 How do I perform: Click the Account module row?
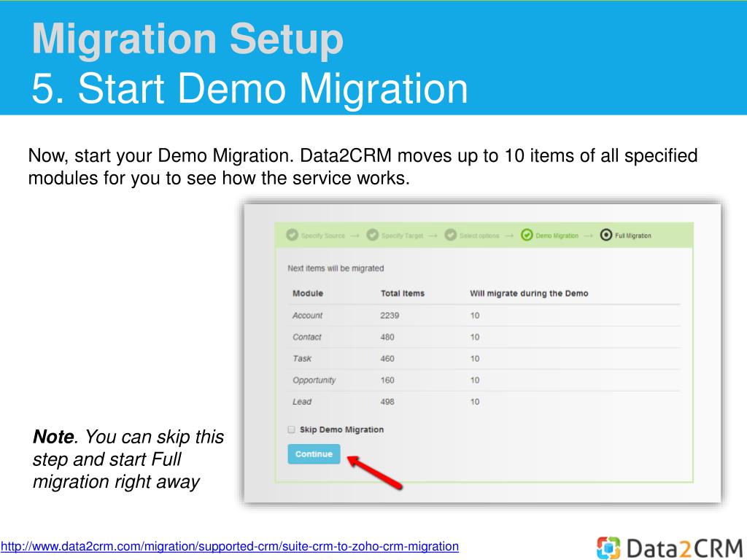tap(484, 315)
